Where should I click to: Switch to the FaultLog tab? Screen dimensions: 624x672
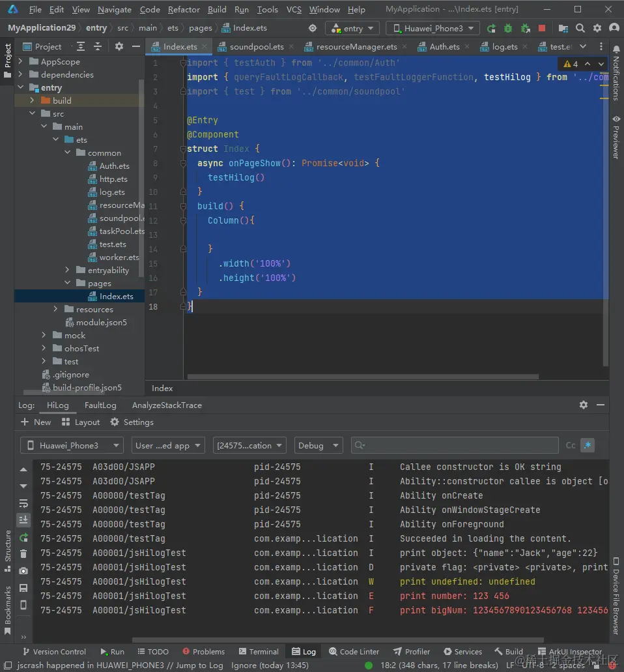point(100,405)
